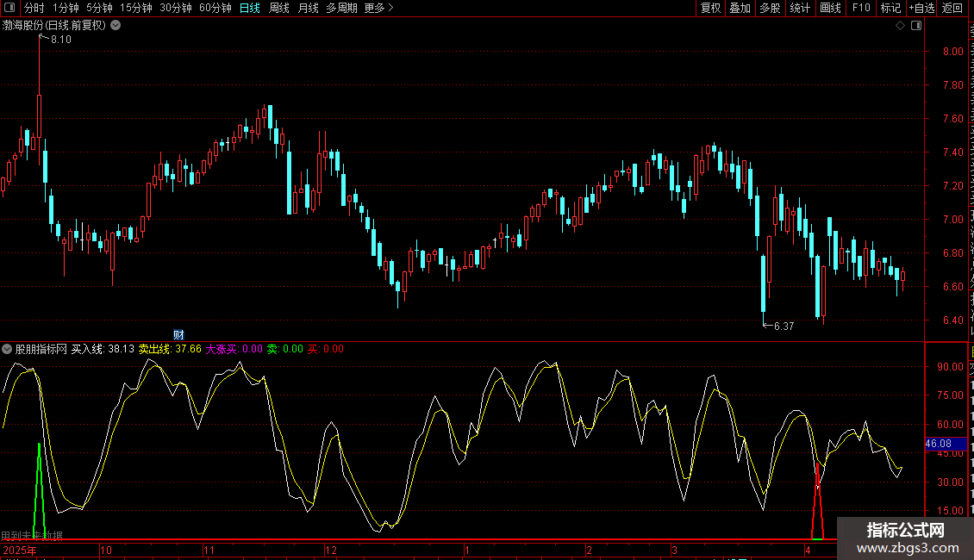974x560 pixels.
Task: Click the red 买: 0.00 value
Action: pyautogui.click(x=326, y=349)
